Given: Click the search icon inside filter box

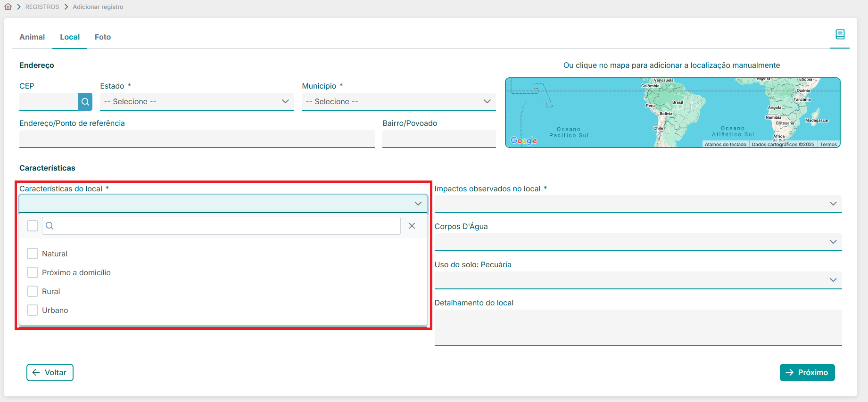Looking at the screenshot, I should coord(50,226).
